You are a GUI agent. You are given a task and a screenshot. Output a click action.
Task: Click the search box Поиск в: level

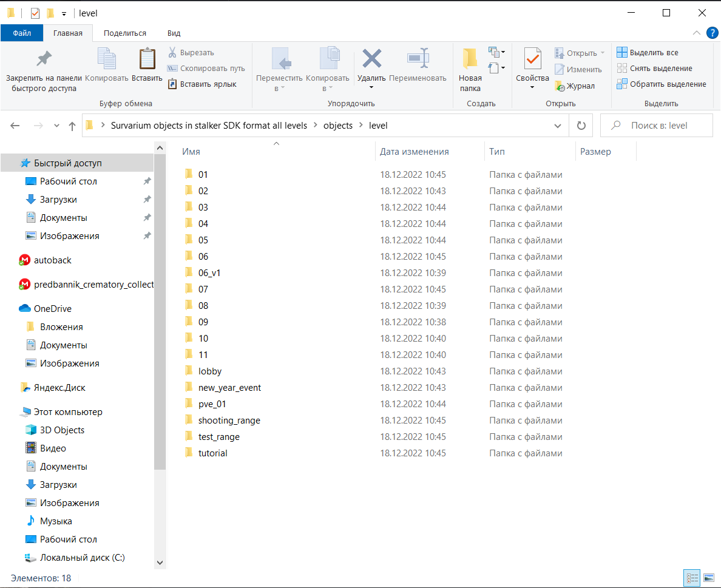tap(657, 126)
